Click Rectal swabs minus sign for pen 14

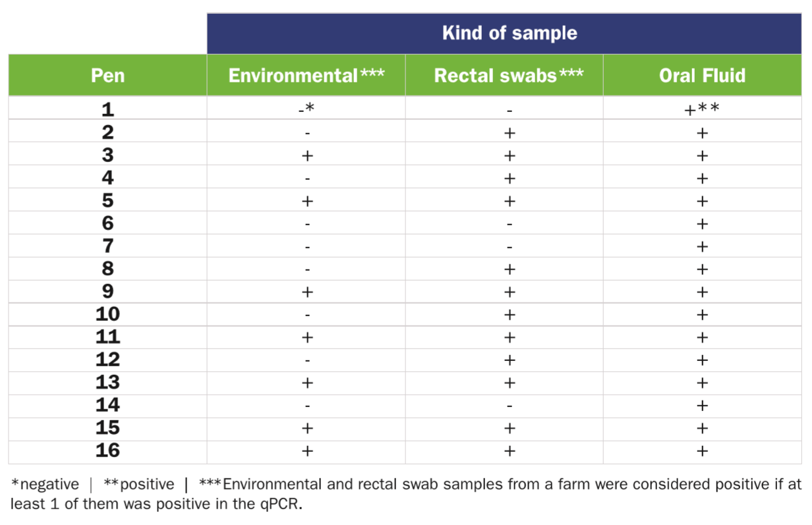pos(509,406)
